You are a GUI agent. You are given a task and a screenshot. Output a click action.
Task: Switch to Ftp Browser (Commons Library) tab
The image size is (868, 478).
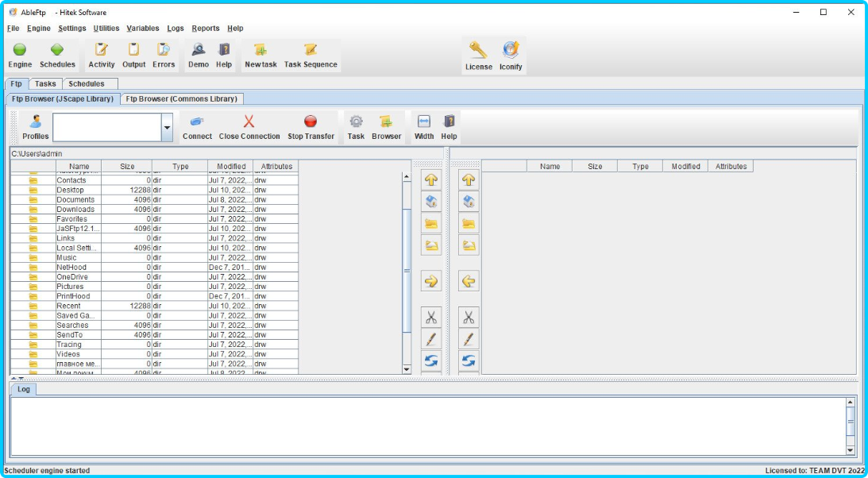coord(182,98)
